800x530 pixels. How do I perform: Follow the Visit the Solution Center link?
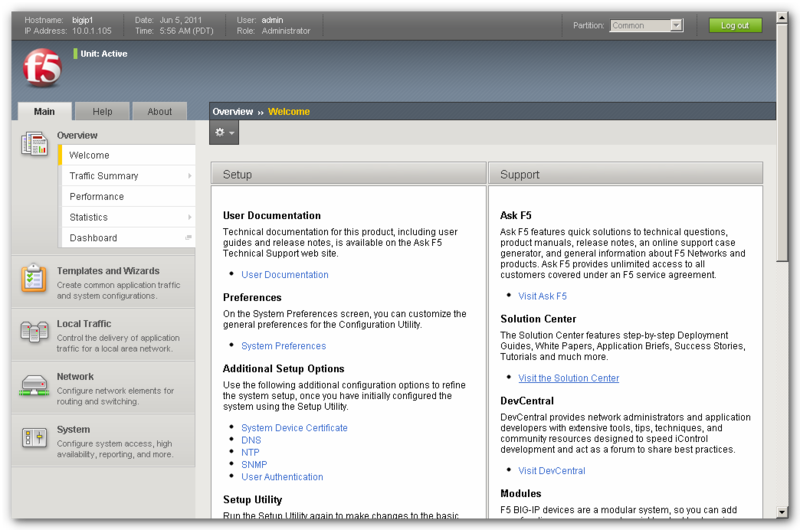[x=569, y=378]
